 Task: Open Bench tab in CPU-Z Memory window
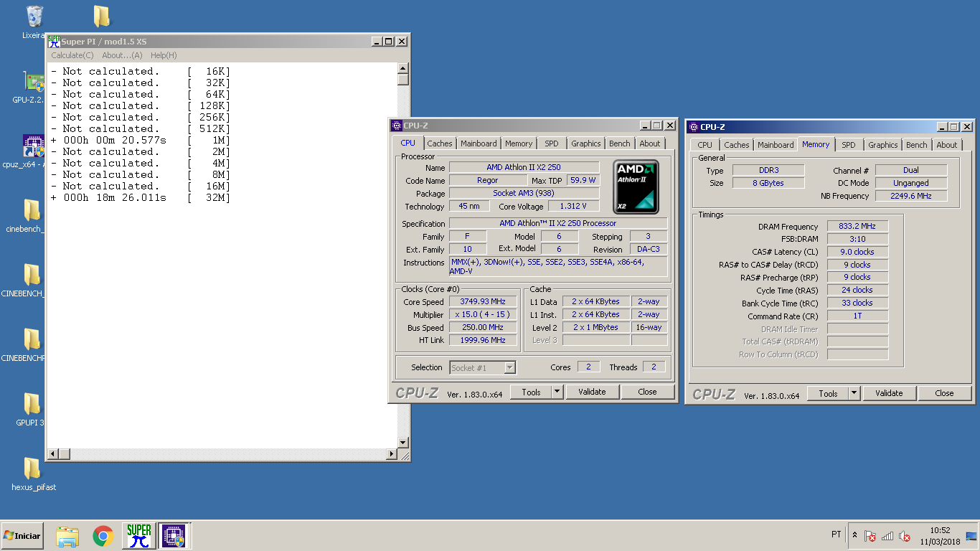(x=917, y=145)
